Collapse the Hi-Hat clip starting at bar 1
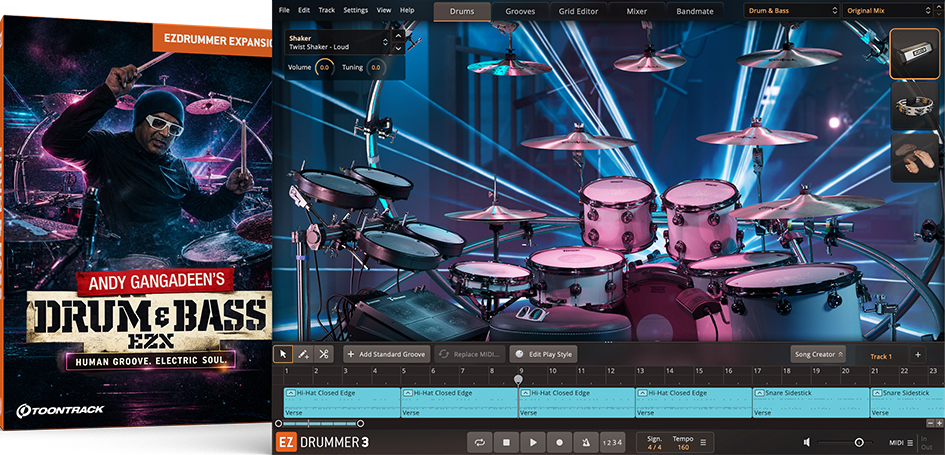 pyautogui.click(x=291, y=393)
